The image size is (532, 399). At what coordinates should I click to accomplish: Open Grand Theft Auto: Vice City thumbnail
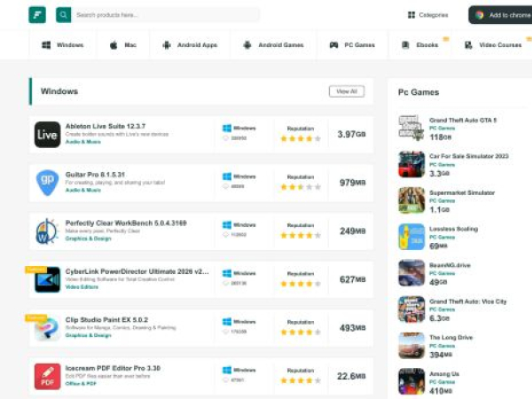tap(411, 309)
